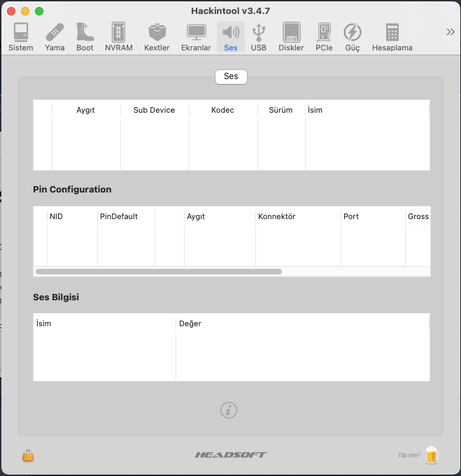Select the Boot toolbar icon
The width and height of the screenshot is (461, 476).
pos(85,36)
